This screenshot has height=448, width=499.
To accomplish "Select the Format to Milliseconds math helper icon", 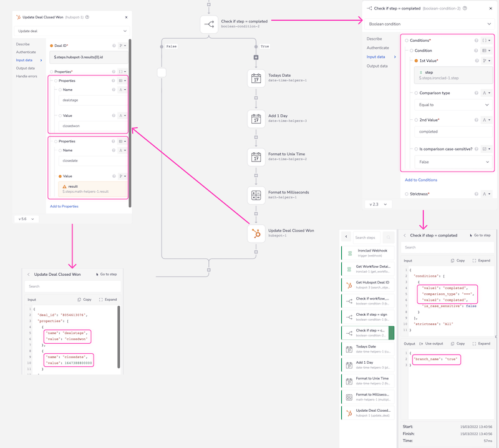I will [x=256, y=195].
